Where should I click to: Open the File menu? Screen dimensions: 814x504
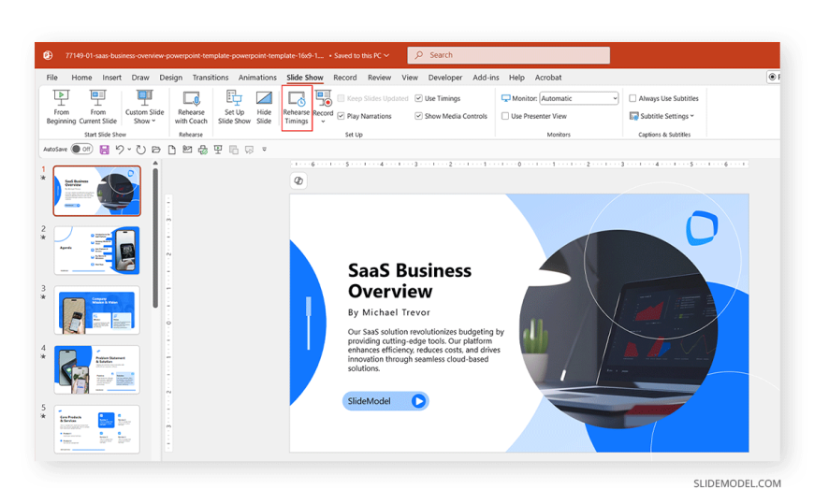51,78
